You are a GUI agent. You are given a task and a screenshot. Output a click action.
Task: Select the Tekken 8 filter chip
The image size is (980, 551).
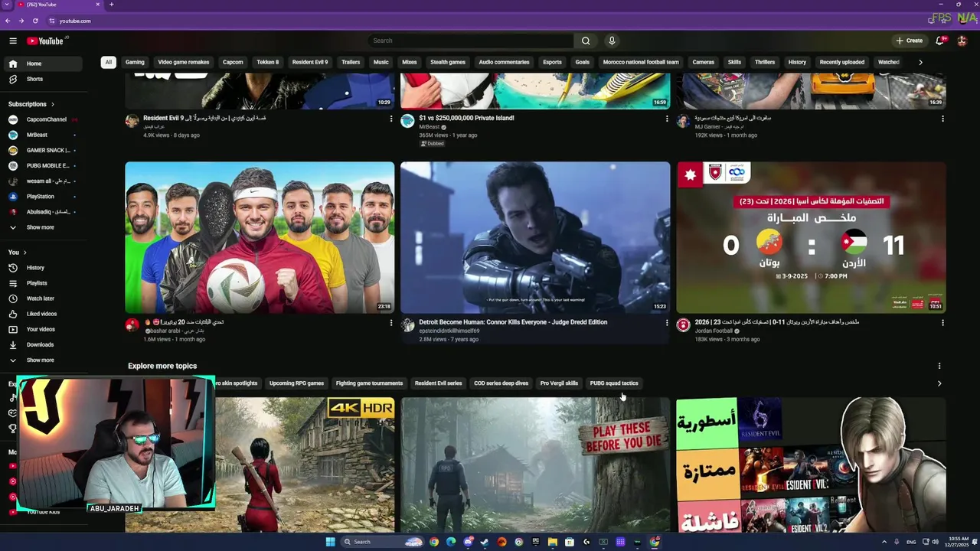[268, 62]
